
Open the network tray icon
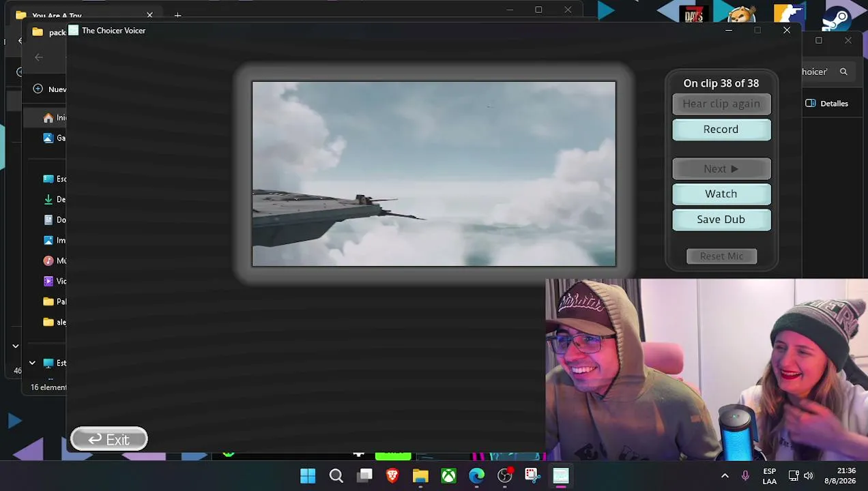pos(794,476)
